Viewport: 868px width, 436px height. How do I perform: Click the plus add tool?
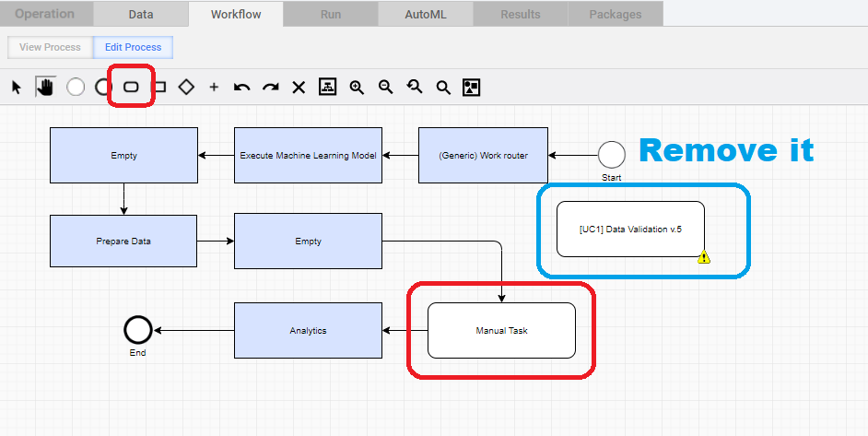pos(214,87)
